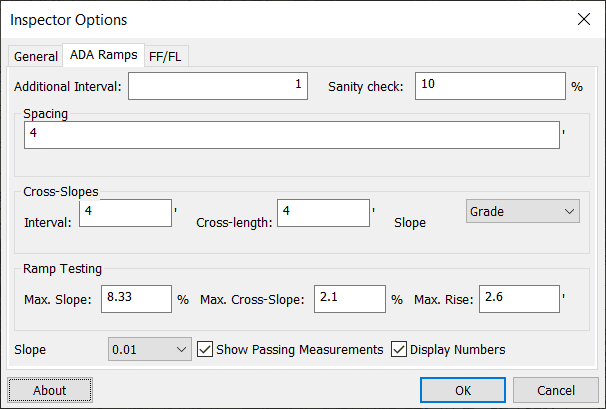Click the Cross-Slopes group label
Image resolution: width=606 pixels, height=409 pixels.
point(61,192)
